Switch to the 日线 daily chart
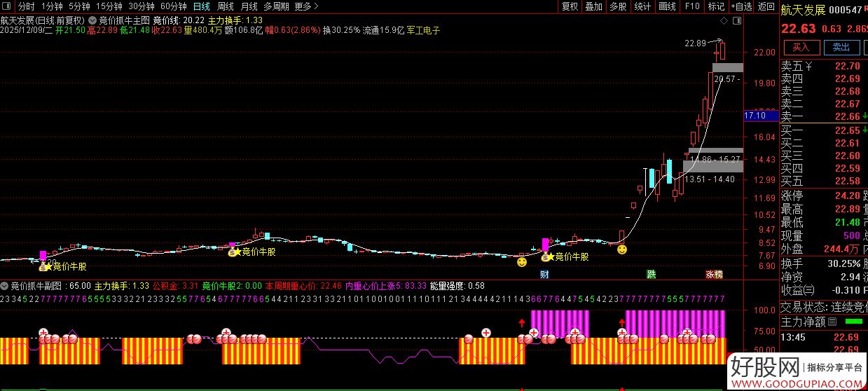This screenshot has height=391, width=868. click(x=201, y=6)
